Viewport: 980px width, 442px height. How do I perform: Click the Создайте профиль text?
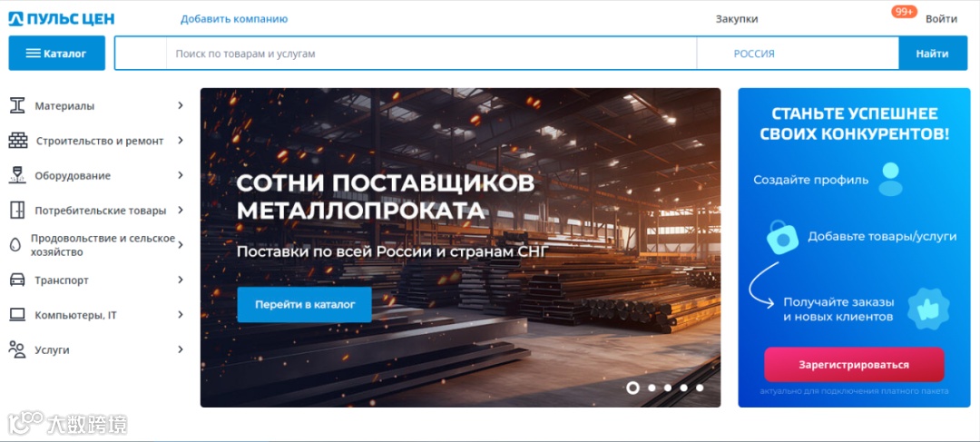coord(810,180)
